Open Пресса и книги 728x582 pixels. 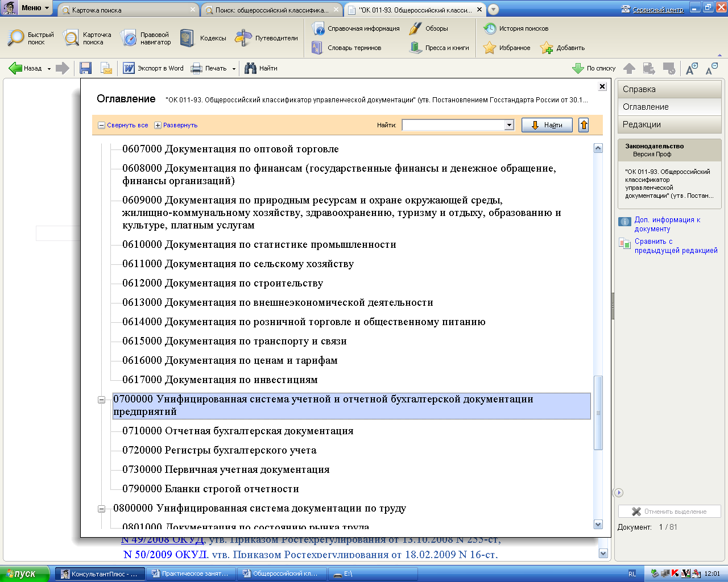(439, 48)
